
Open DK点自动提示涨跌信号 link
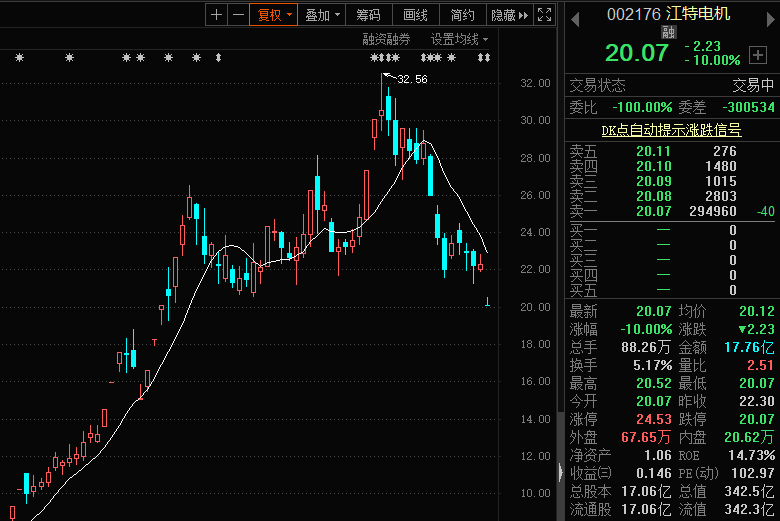(672, 130)
